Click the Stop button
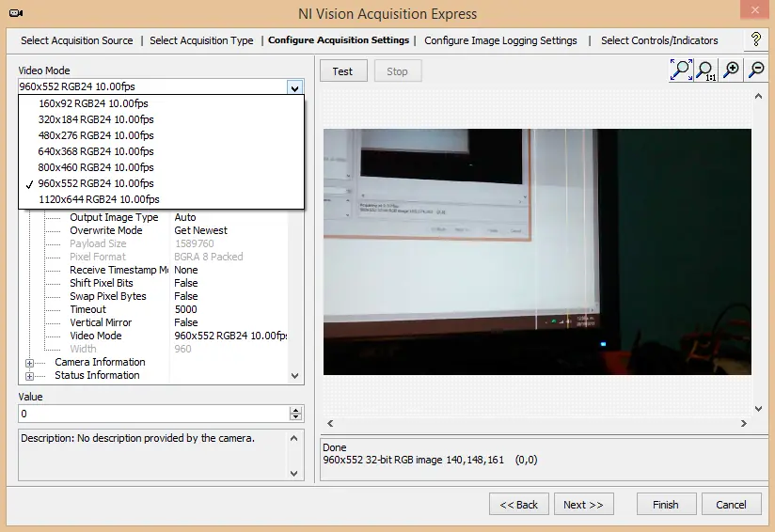This screenshot has height=532, width=775. [x=398, y=71]
